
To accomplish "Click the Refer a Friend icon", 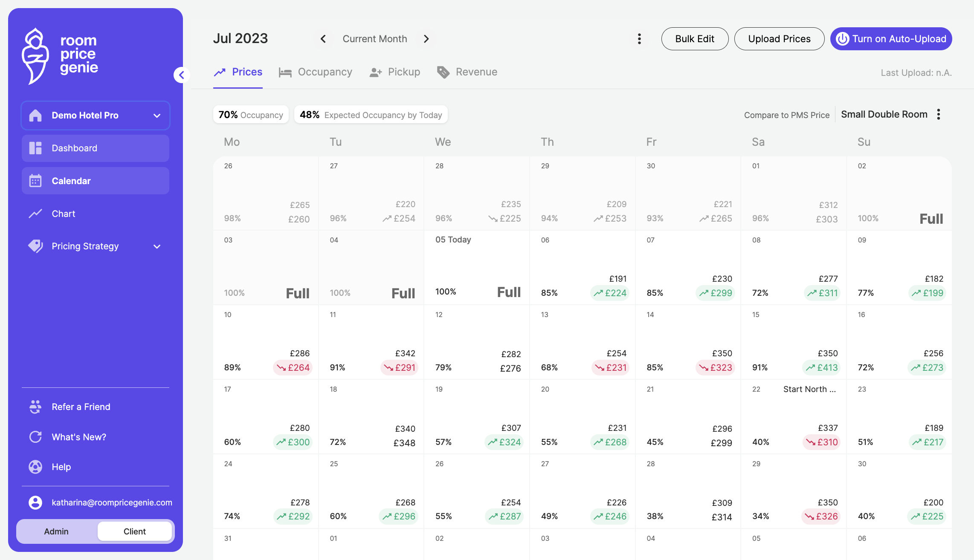I will pos(35,407).
